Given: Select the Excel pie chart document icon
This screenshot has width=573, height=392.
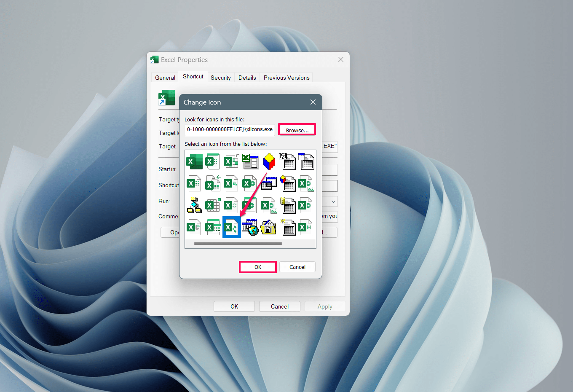Looking at the screenshot, I should [x=194, y=228].
